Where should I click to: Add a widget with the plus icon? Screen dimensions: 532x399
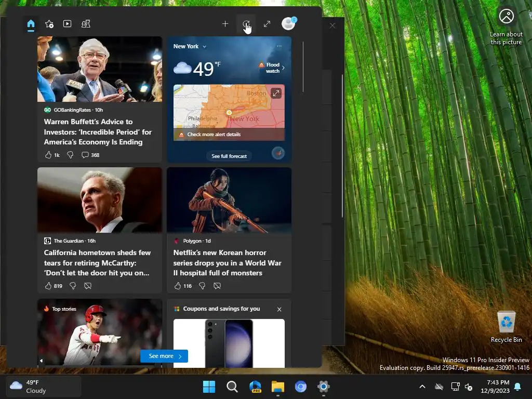[225, 24]
